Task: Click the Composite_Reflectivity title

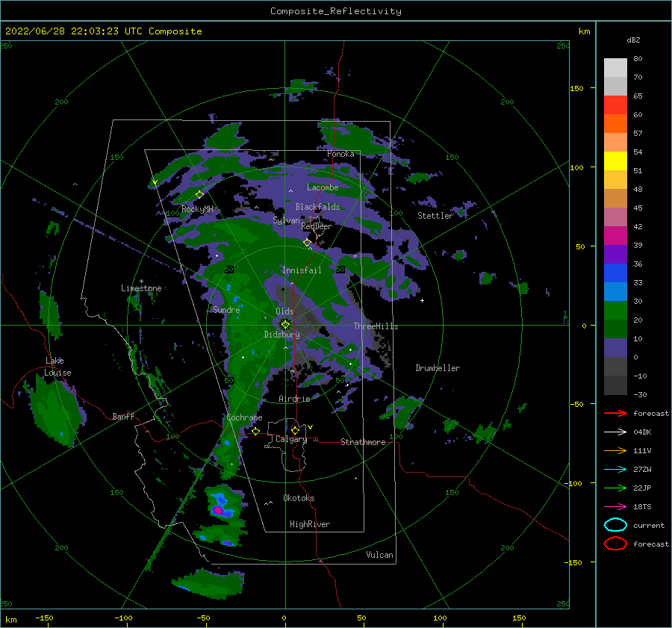Action: tap(335, 11)
